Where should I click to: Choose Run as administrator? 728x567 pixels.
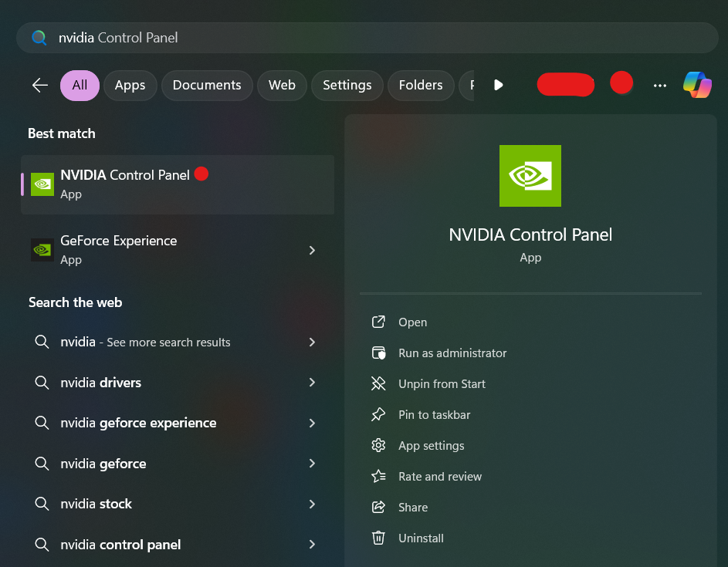tap(452, 353)
